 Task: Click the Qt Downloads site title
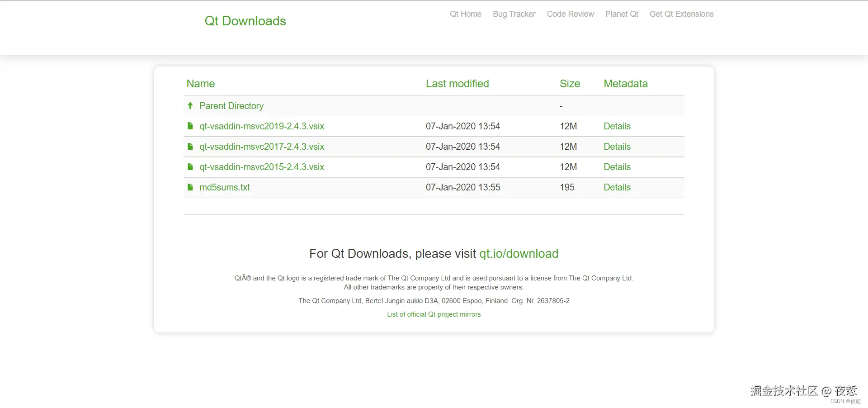245,21
